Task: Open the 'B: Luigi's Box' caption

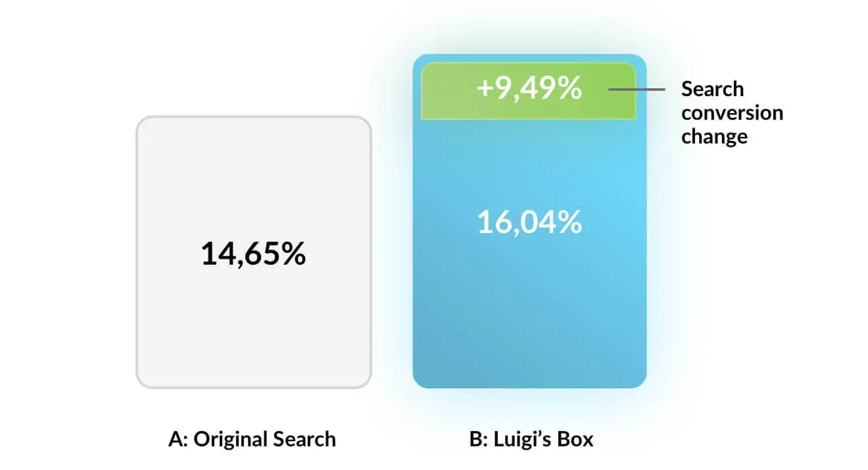Action: (x=531, y=439)
